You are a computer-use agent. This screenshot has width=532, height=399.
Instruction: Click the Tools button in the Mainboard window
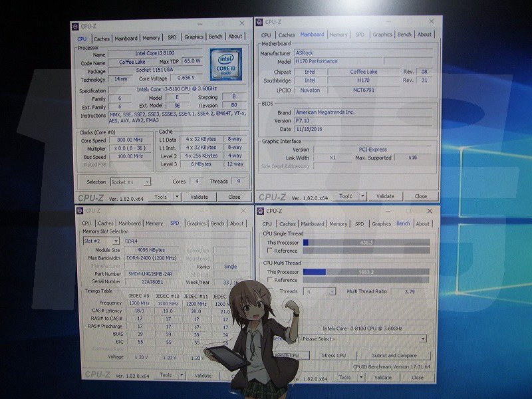345,196
